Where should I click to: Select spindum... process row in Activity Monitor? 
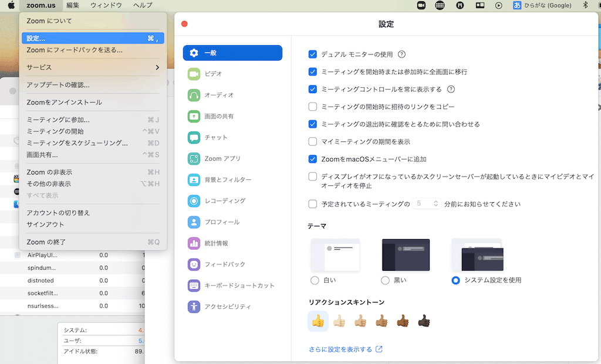pyautogui.click(x=72, y=268)
